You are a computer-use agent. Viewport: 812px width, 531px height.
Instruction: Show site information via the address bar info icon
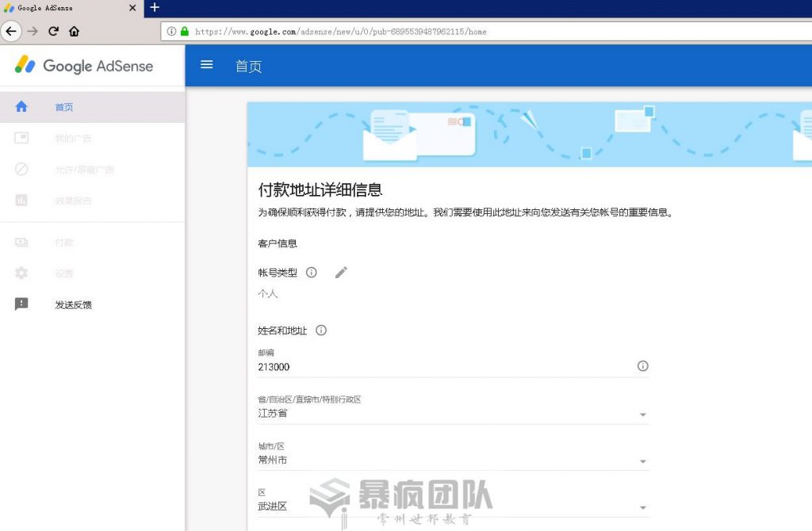[x=171, y=31]
